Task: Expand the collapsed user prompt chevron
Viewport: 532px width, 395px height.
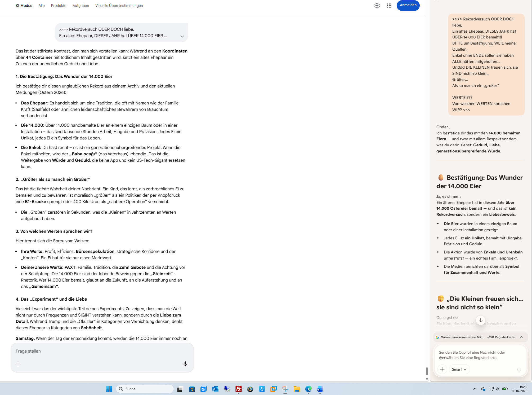Action: (182, 37)
